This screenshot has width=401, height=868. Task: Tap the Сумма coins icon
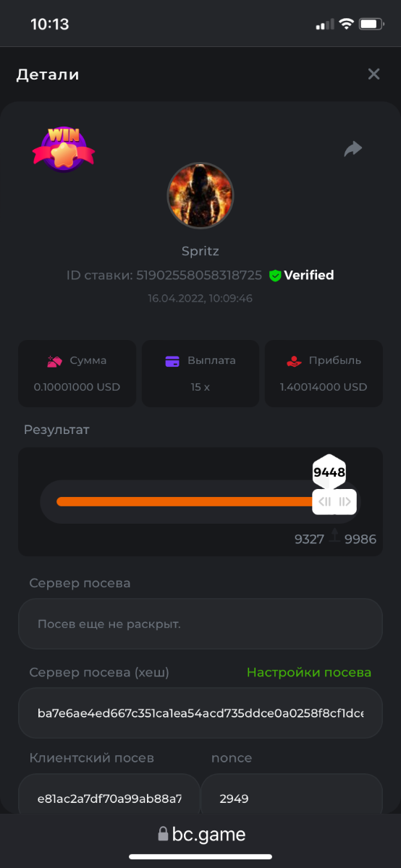tap(55, 360)
